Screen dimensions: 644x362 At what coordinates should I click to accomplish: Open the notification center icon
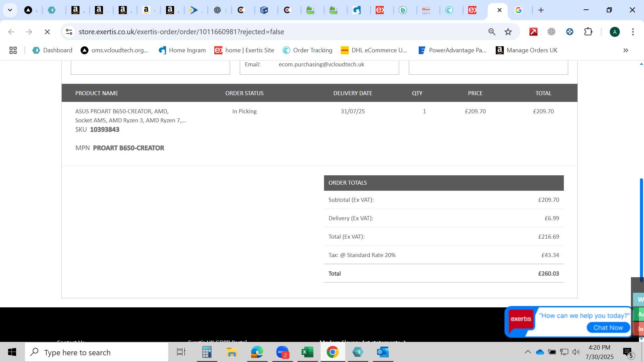click(x=628, y=353)
